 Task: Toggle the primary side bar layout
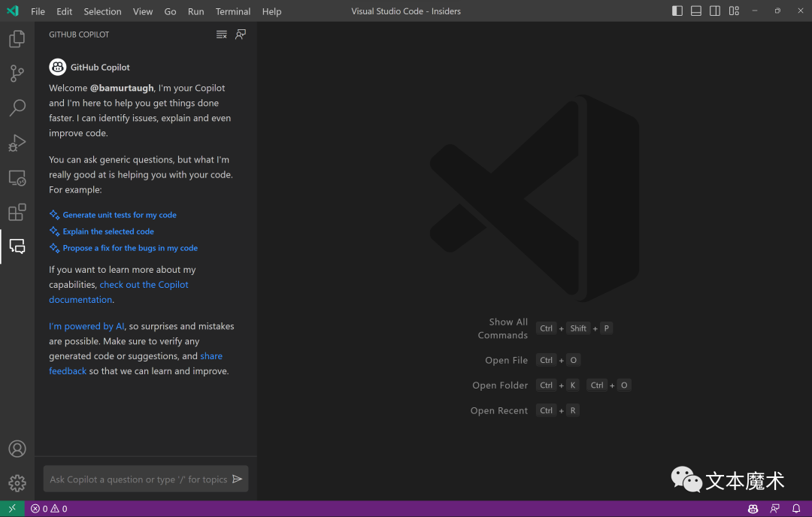677,11
